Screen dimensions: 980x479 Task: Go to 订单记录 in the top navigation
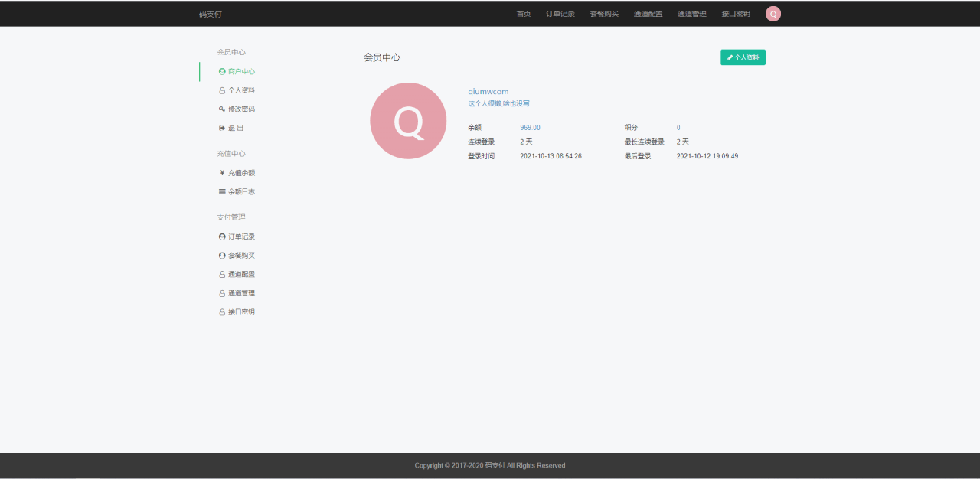[x=560, y=14]
